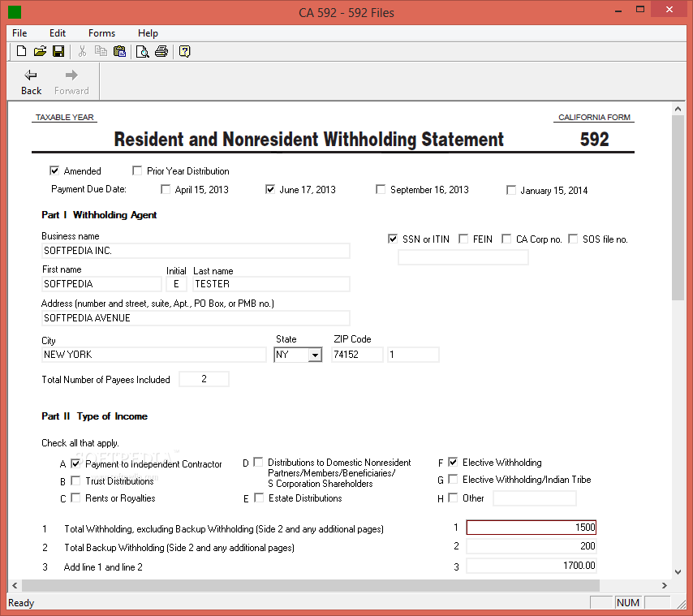
Task: Click line 2 Backup Withholding field 200
Action: coord(532,546)
